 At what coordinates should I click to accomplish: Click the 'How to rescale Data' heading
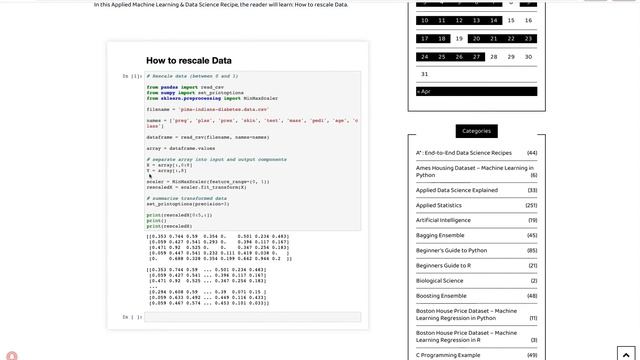(x=189, y=61)
